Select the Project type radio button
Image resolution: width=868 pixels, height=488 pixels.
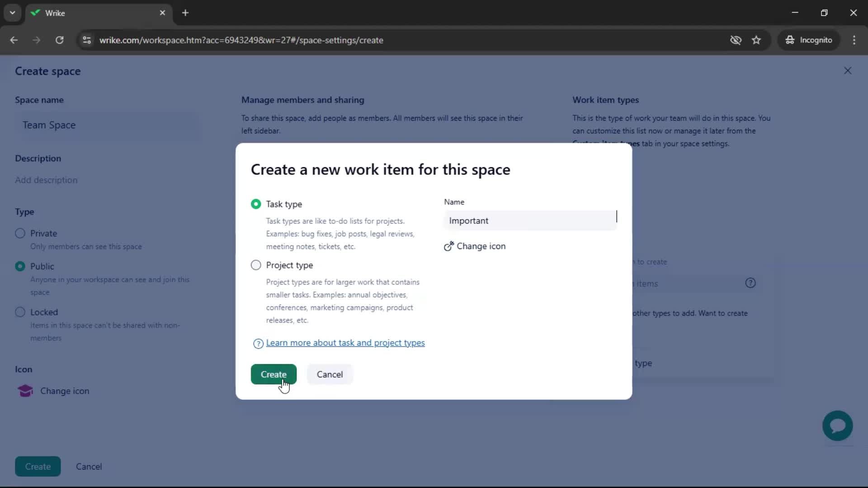point(256,265)
